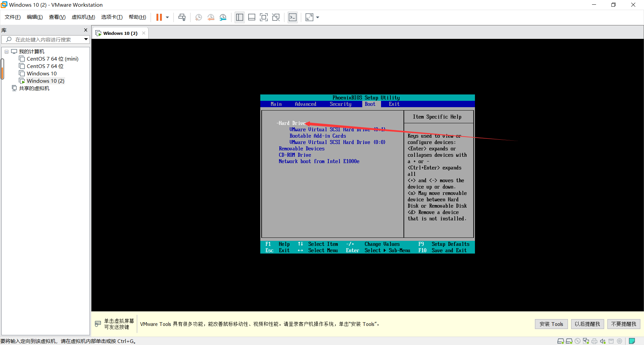
Task: Open the Snapshot Manager wrench-clock icon
Action: (x=223, y=17)
